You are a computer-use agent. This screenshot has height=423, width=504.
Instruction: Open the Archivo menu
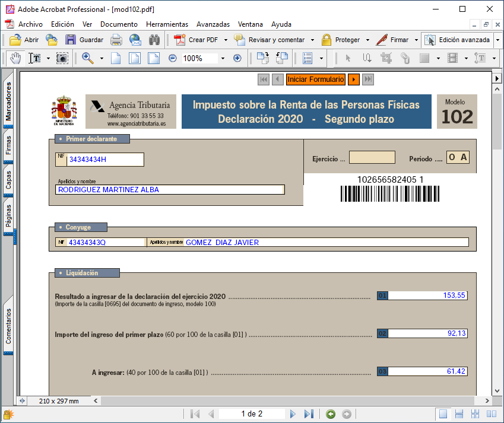pyautogui.click(x=30, y=24)
